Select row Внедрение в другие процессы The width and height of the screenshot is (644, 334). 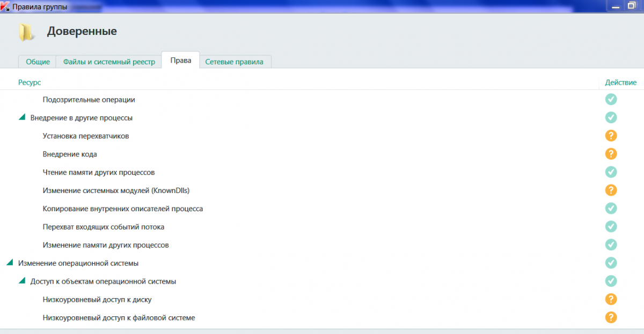[322, 117]
